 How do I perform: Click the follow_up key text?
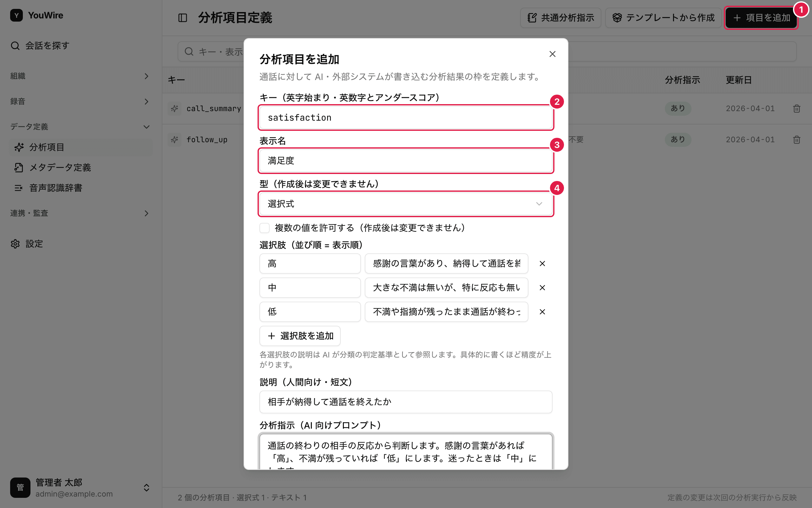207,140
